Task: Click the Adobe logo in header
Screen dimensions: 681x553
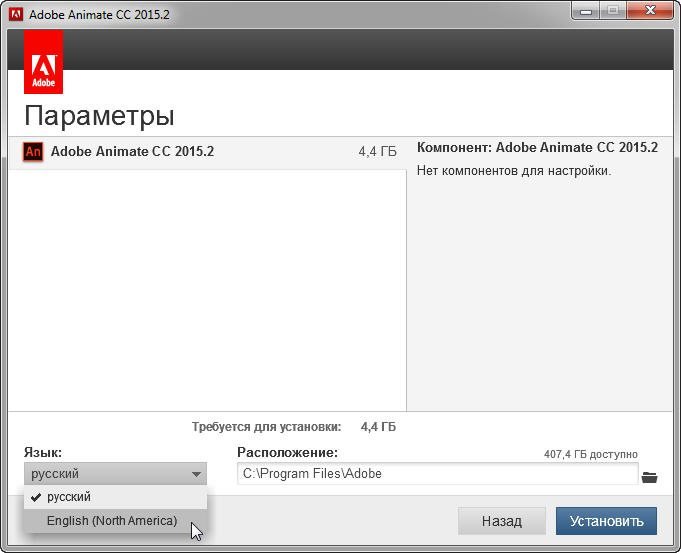Action: tap(43, 62)
